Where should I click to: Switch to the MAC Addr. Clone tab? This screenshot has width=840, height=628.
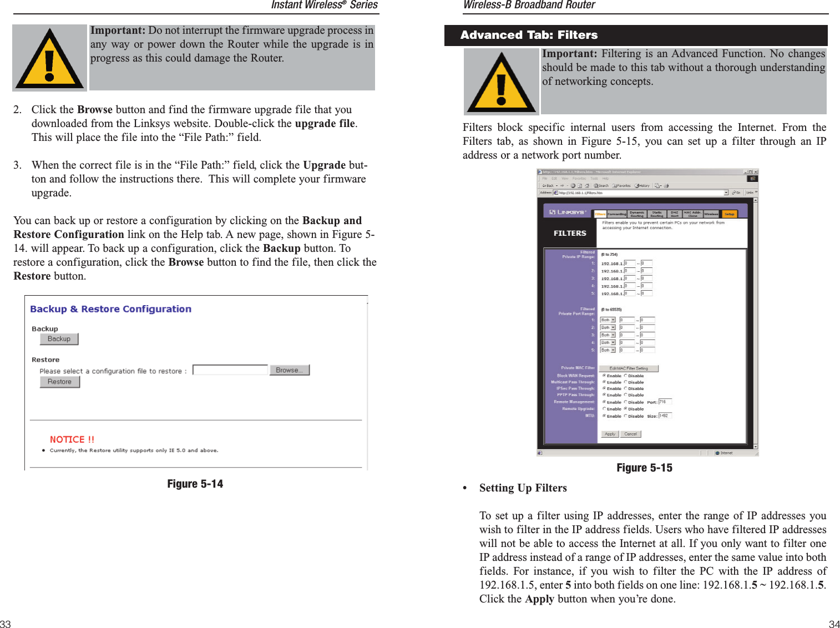pos(693,214)
